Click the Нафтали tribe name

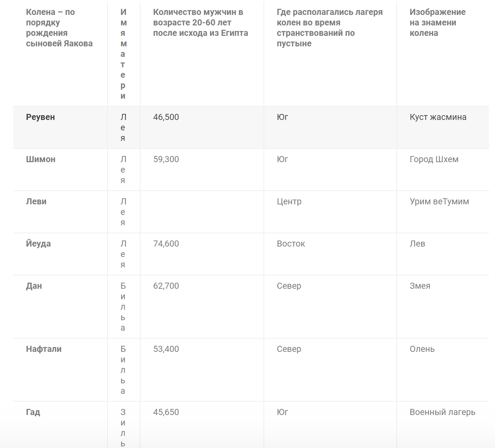(x=44, y=349)
